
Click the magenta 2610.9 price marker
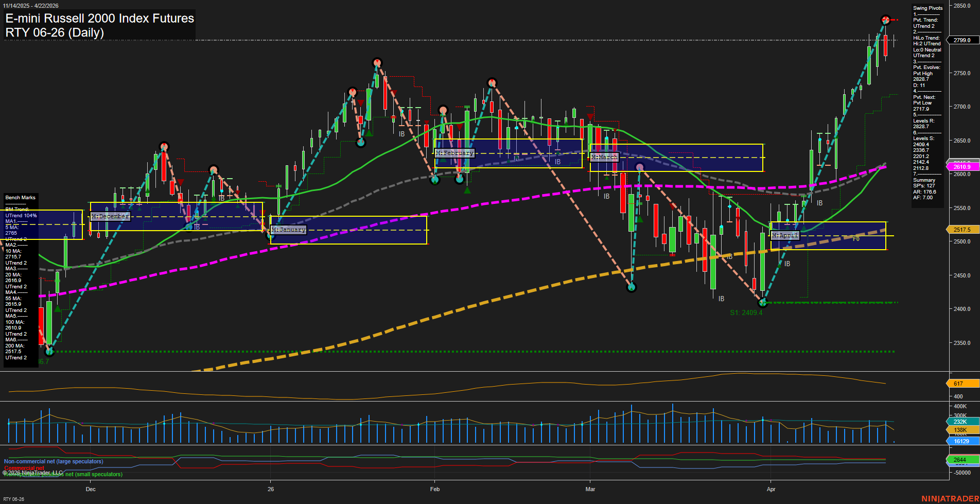pos(961,167)
